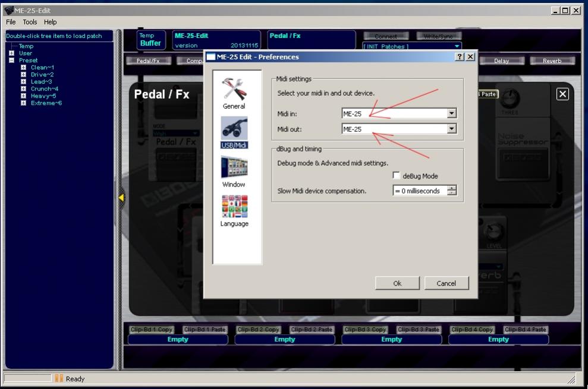This screenshot has height=389, width=588.
Task: Open the Window preferences section
Action: click(234, 172)
